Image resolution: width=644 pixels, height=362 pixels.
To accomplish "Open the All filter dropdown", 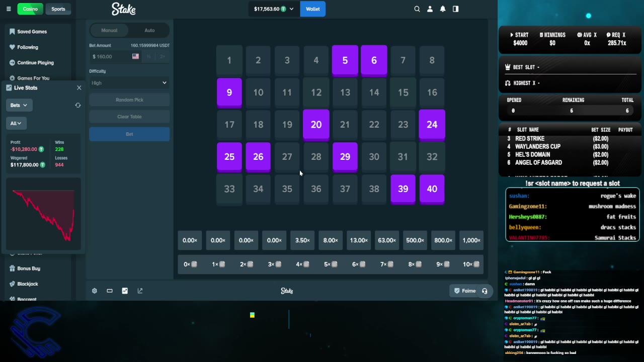I will tap(16, 123).
